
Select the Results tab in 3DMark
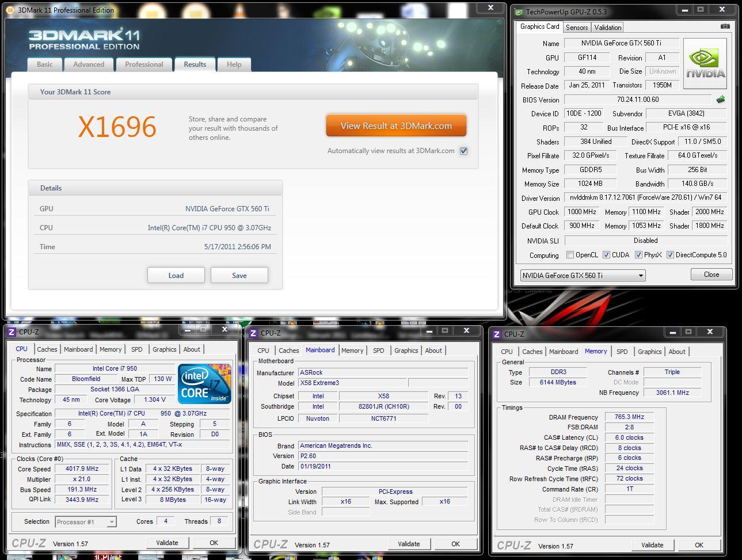click(195, 64)
